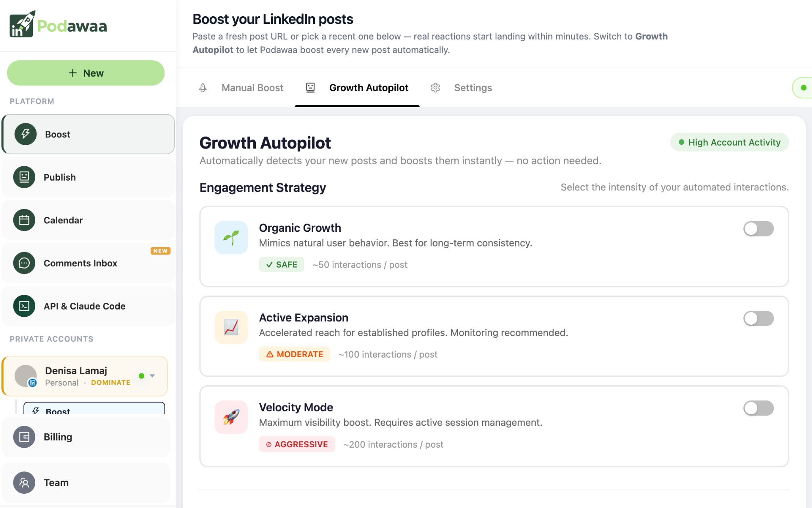Open Comments Inbox in the sidebar
Image resolution: width=812 pixels, height=508 pixels.
coord(88,263)
